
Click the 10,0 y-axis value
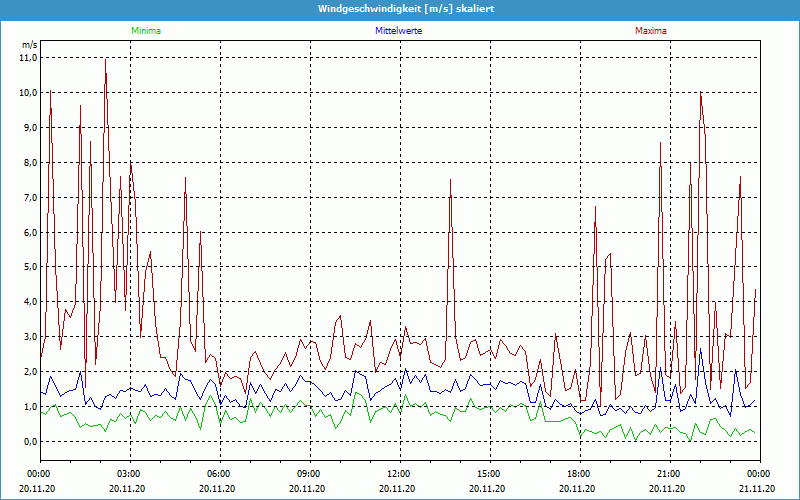(28, 93)
